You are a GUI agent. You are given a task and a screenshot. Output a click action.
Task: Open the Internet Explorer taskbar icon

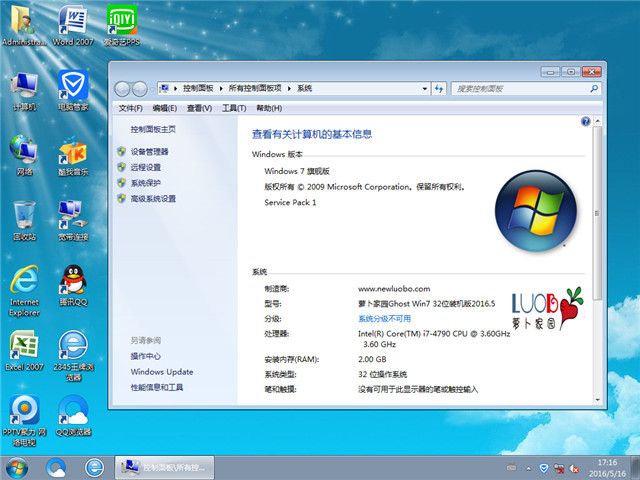click(x=94, y=468)
